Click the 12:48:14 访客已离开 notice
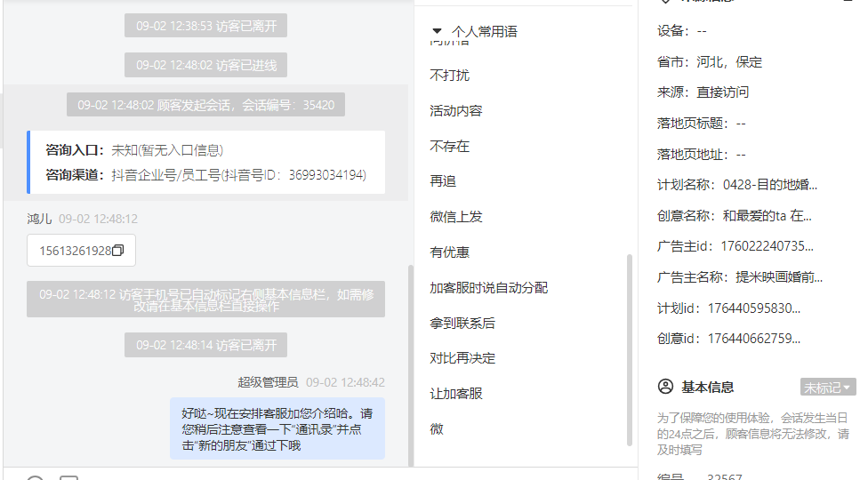This screenshot has height=480, width=868. click(206, 345)
